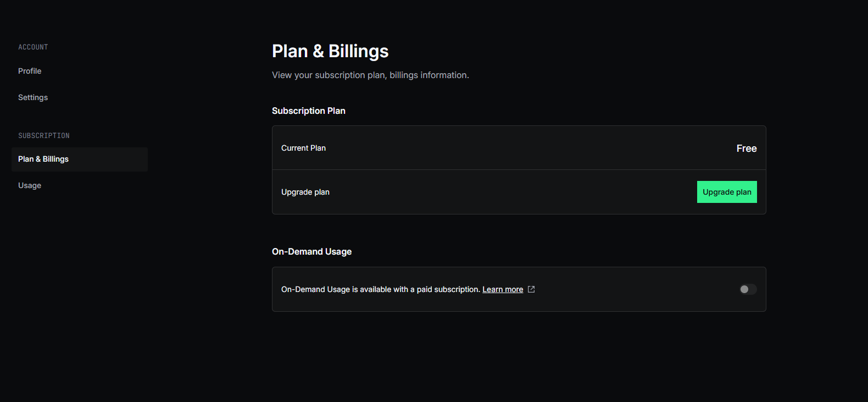Open the Usage sidebar item
The image size is (868, 402).
pyautogui.click(x=30, y=185)
